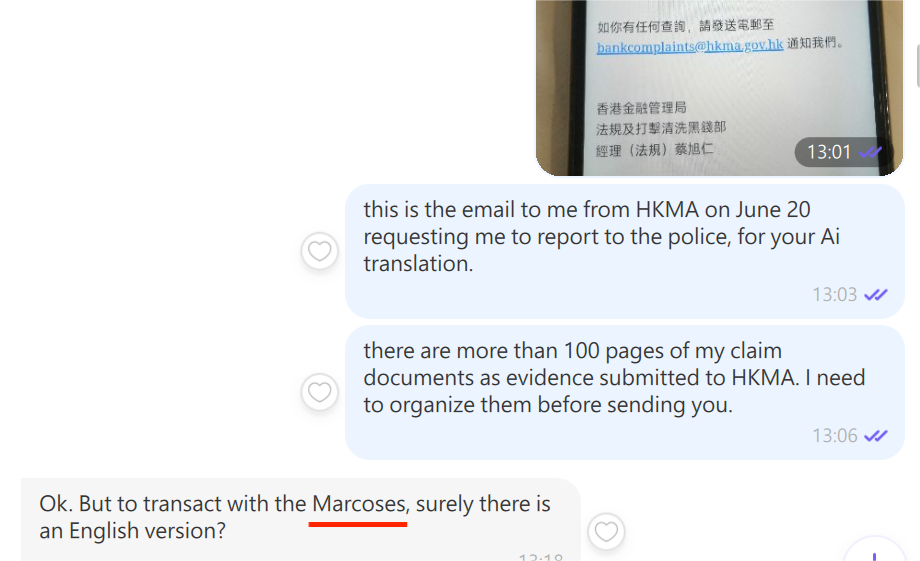Image resolution: width=920 pixels, height=561 pixels.
Task: Click the read receipt checkmarks at 13:03
Action: point(876,295)
